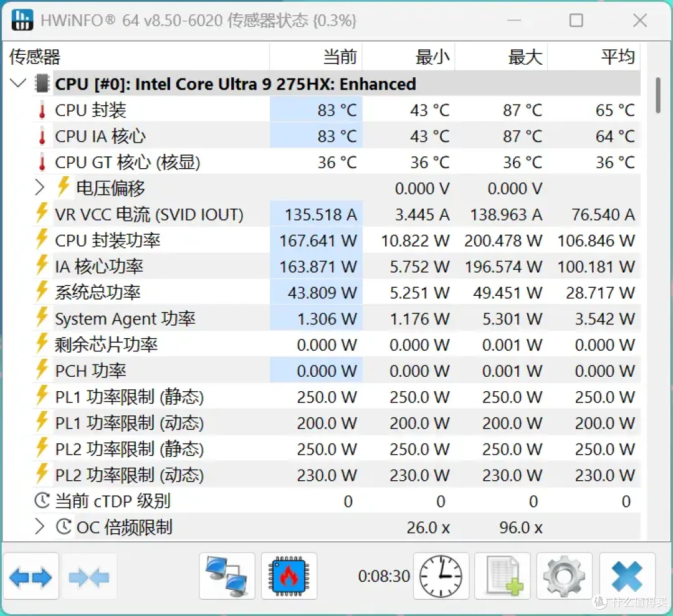This screenshot has width=673, height=616.
Task: Select the CPU 封装 sensor row label
Action: 90,110
